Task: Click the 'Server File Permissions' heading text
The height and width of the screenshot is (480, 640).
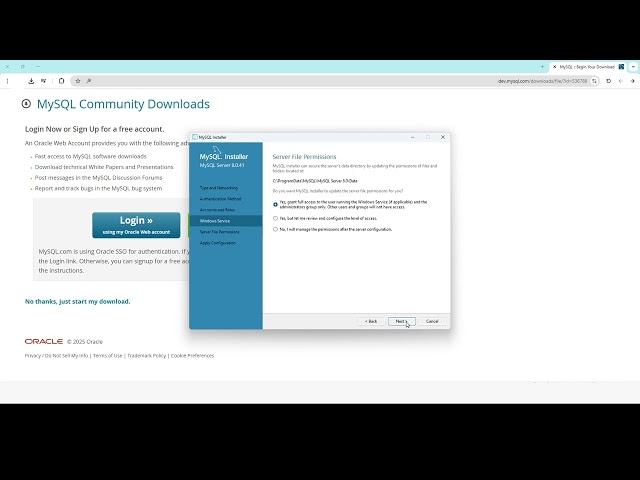Action: coord(304,157)
